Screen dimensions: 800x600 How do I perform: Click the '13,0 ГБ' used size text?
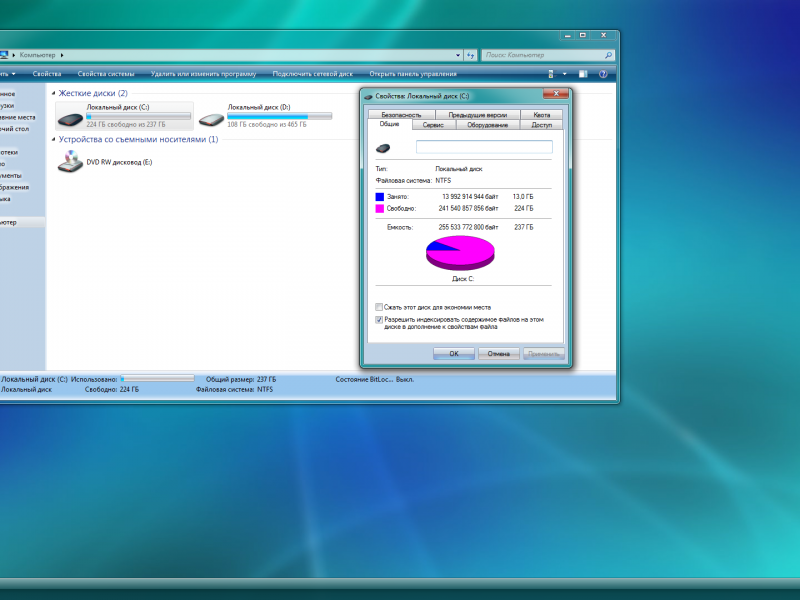pyautogui.click(x=523, y=197)
